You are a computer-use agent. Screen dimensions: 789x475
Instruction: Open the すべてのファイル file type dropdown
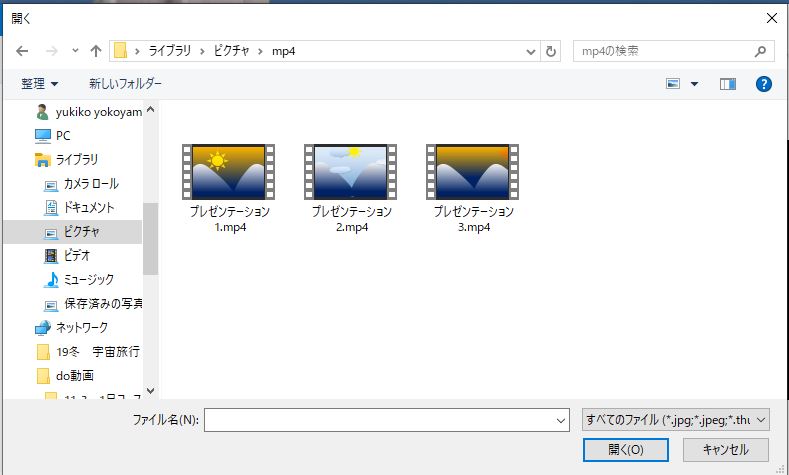(x=676, y=420)
